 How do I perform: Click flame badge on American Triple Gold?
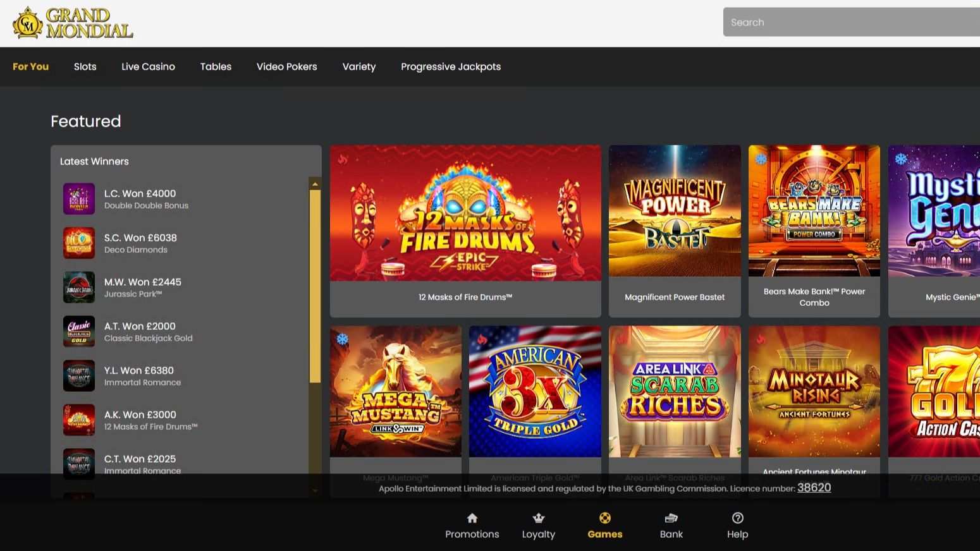click(x=482, y=339)
